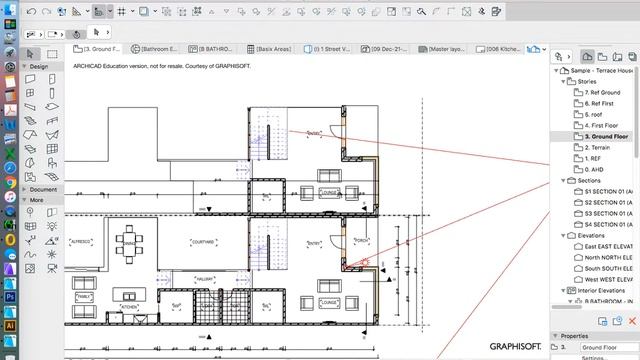
Task: Select the Beam tool
Action: (x=30, y=107)
